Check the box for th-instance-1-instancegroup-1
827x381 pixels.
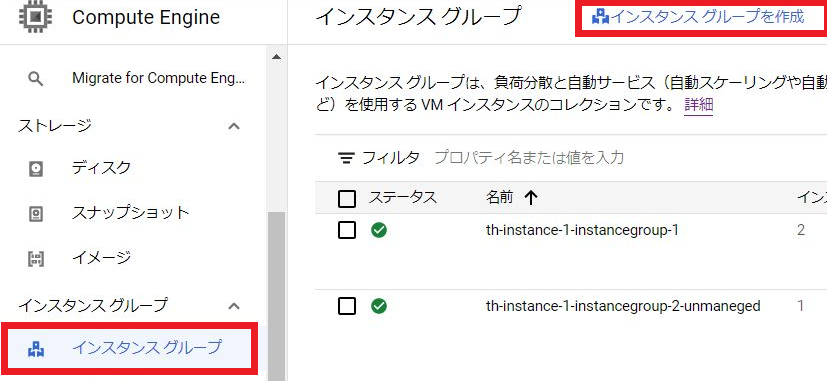[x=347, y=230]
